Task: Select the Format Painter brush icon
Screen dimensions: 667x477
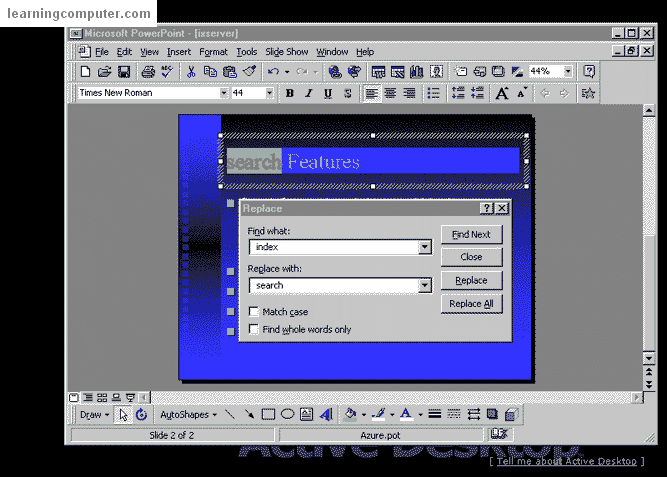Action: click(249, 71)
